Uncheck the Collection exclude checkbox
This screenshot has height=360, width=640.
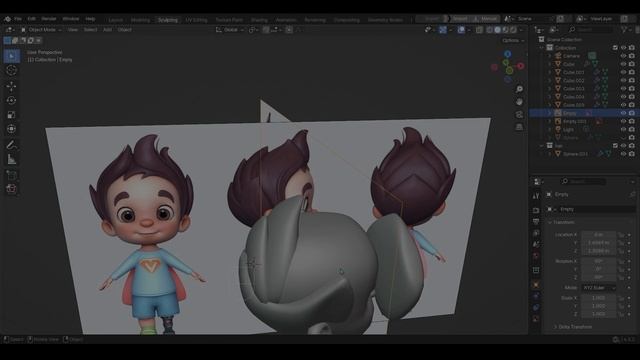tap(615, 48)
